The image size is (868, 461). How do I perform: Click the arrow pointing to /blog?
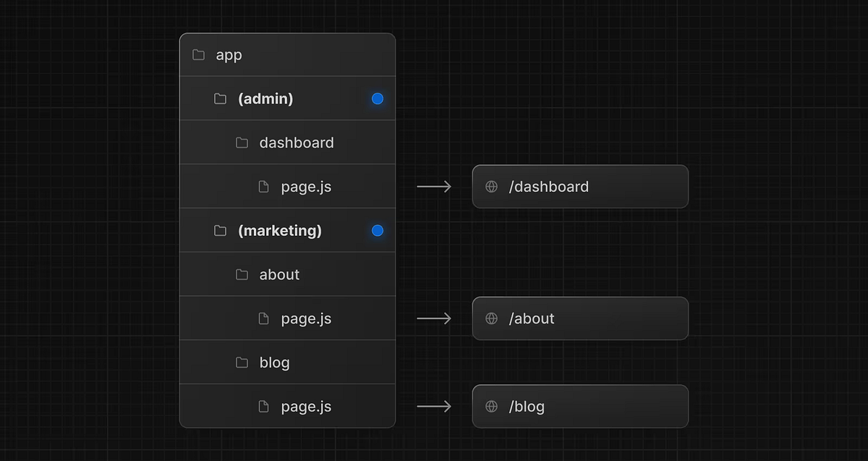[433, 406]
